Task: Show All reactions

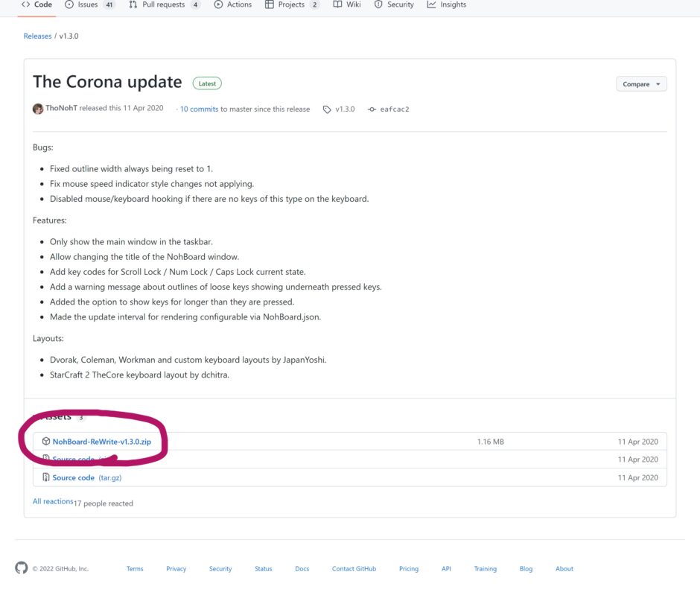Action: [x=53, y=501]
